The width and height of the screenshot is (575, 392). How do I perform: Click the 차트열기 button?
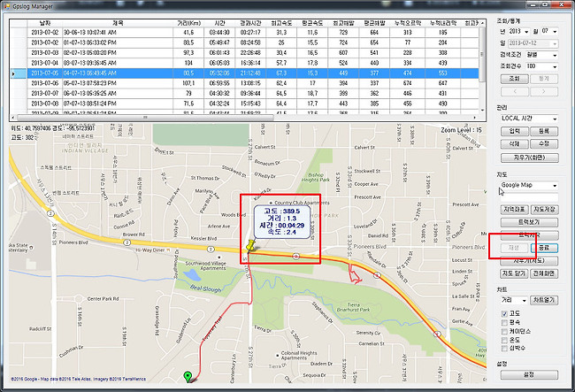(543, 300)
